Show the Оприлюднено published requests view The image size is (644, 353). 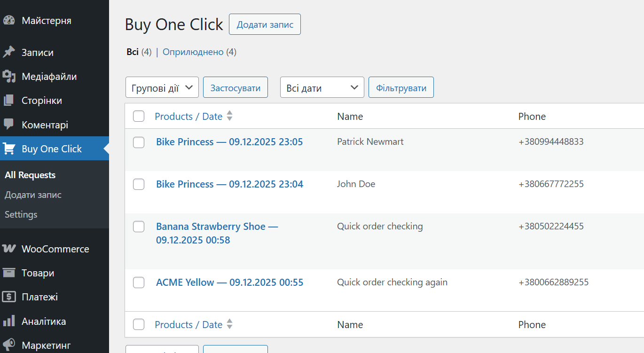pyautogui.click(x=193, y=52)
